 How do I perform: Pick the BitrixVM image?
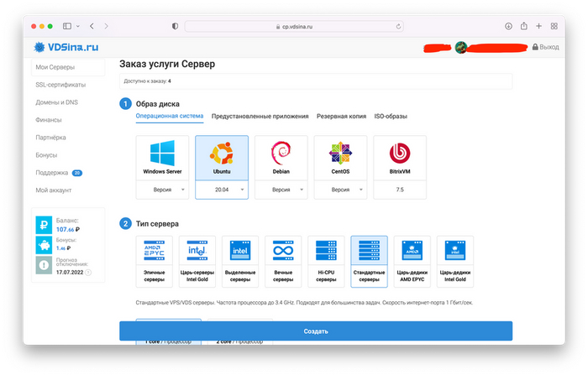pyautogui.click(x=400, y=158)
